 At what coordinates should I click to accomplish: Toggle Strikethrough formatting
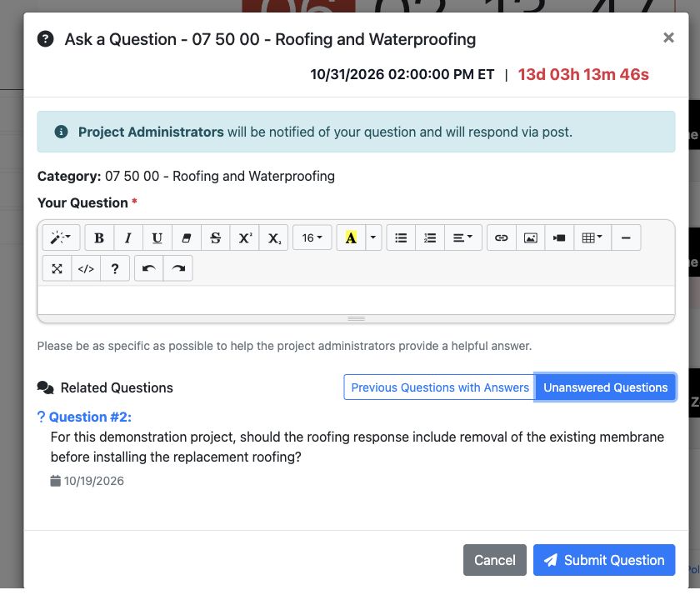(215, 237)
